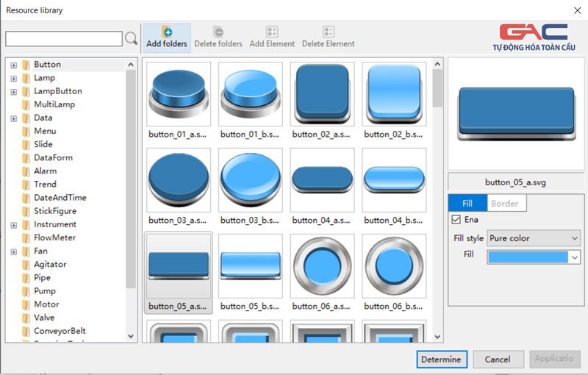The width and height of the screenshot is (588, 375).
Task: Click the Button folder icon
Action: pyautogui.click(x=26, y=65)
